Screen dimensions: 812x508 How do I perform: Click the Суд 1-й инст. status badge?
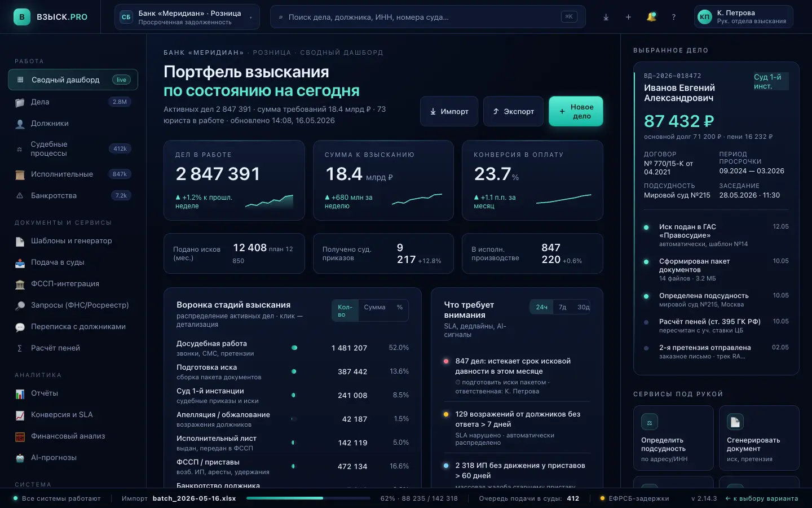(770, 81)
